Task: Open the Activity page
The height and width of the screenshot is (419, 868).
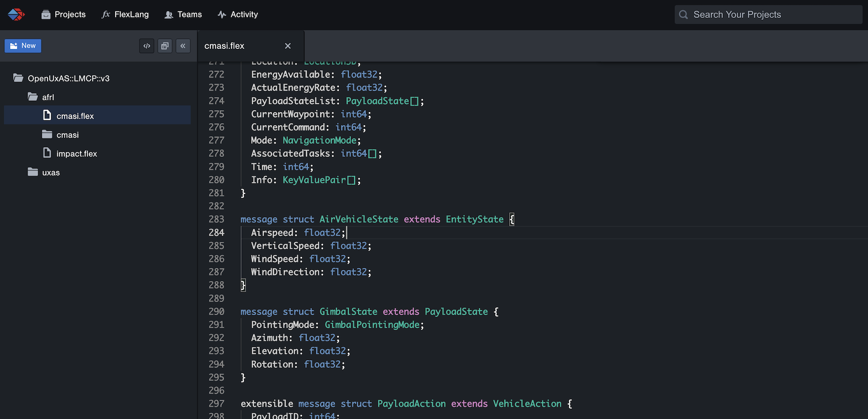Action: (x=237, y=14)
